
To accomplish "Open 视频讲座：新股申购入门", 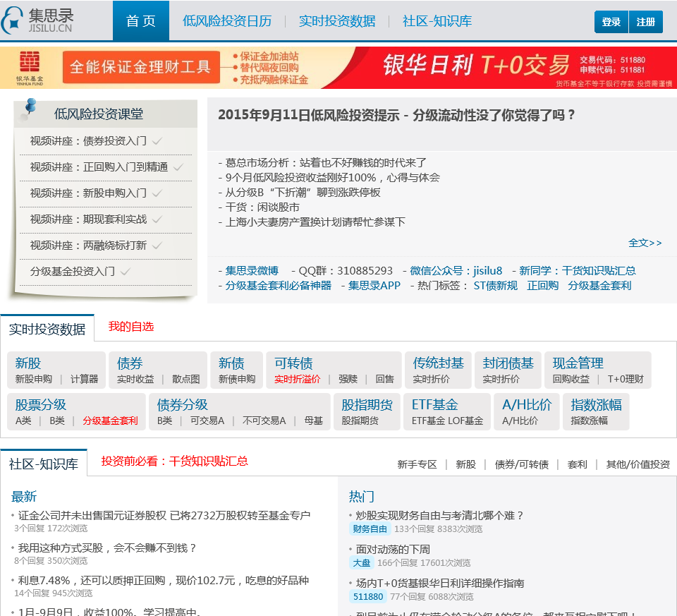I will 89,193.
